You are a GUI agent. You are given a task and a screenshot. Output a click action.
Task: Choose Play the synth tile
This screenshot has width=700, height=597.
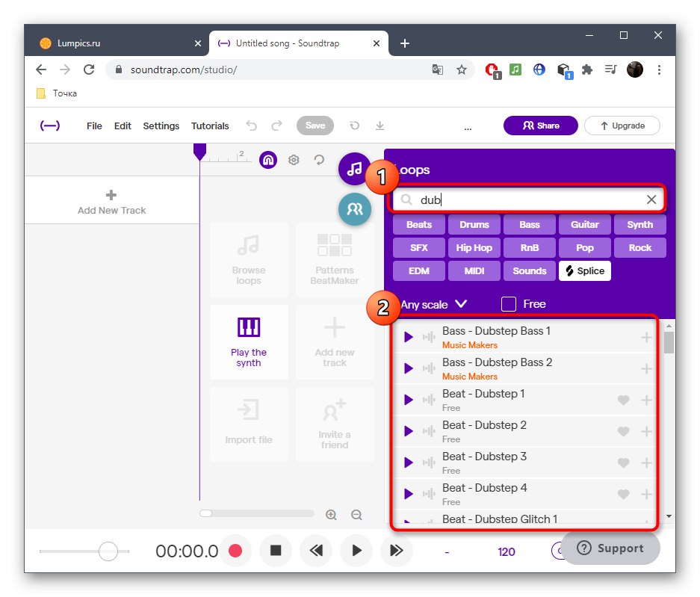pyautogui.click(x=249, y=342)
